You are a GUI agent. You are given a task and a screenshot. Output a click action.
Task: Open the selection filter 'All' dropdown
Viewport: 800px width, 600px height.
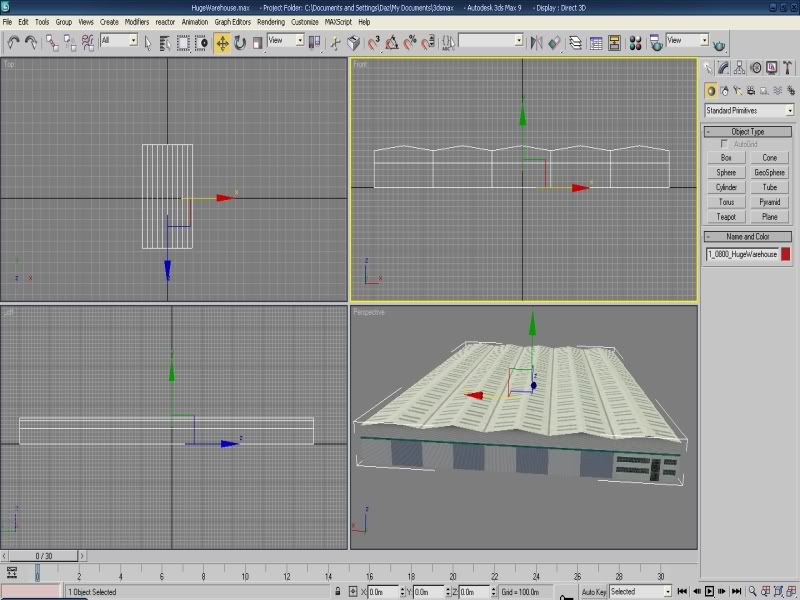[118, 41]
